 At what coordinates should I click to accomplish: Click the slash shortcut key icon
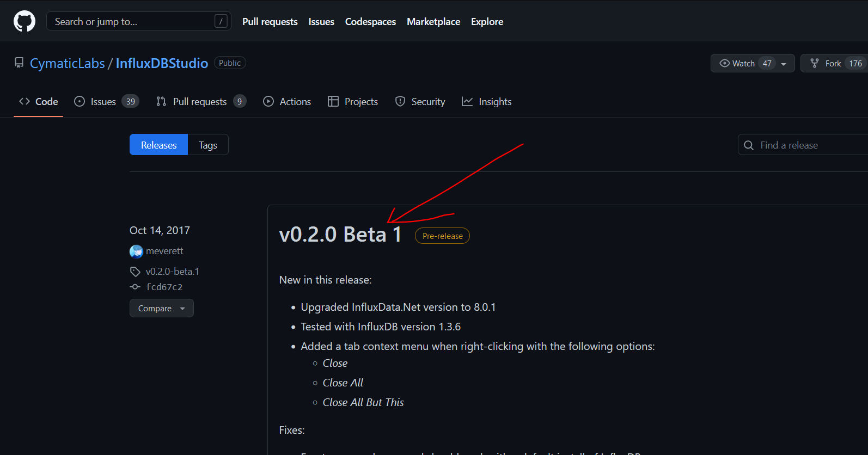[x=221, y=21]
